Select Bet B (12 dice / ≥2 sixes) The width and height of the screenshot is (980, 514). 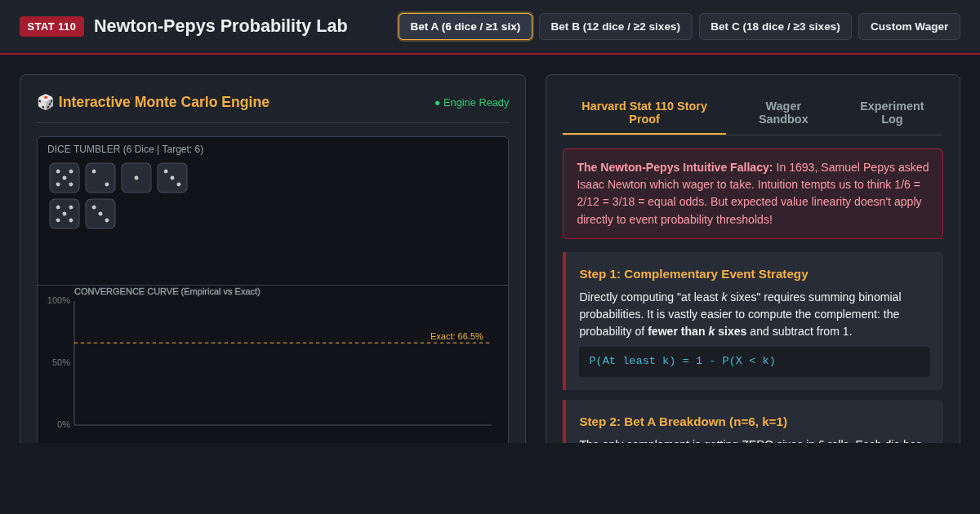[x=616, y=26]
